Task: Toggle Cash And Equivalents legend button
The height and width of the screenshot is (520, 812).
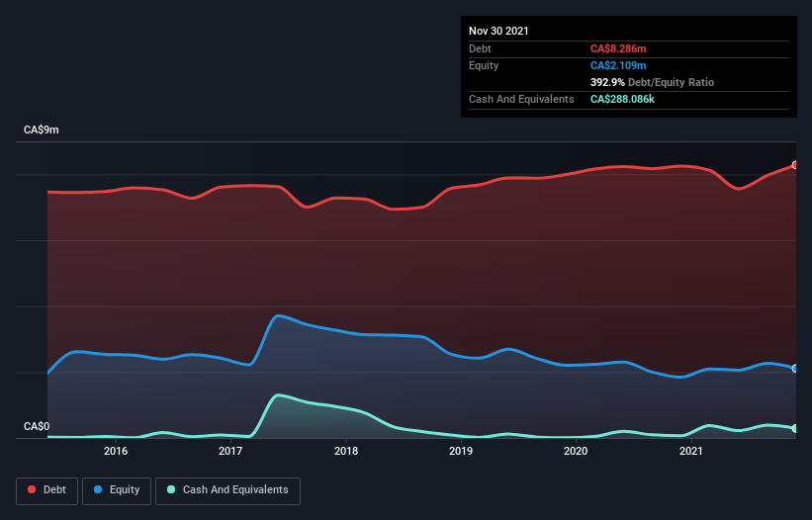Action: click(227, 490)
